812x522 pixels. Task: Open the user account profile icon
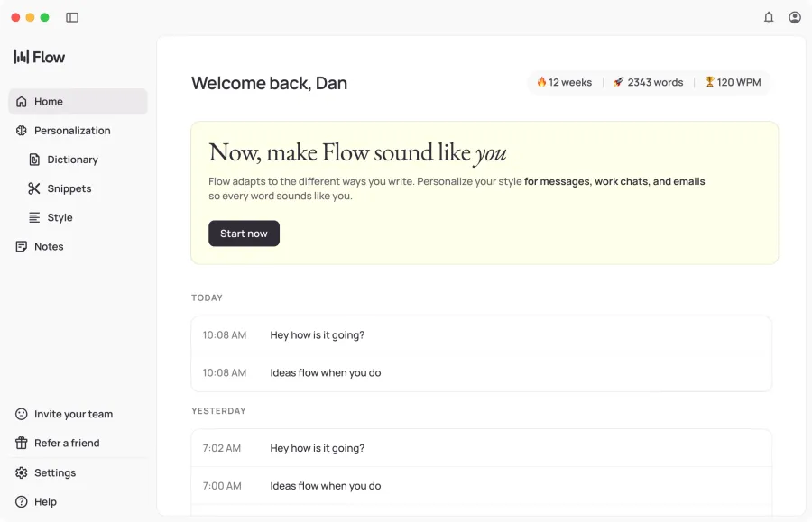(795, 17)
